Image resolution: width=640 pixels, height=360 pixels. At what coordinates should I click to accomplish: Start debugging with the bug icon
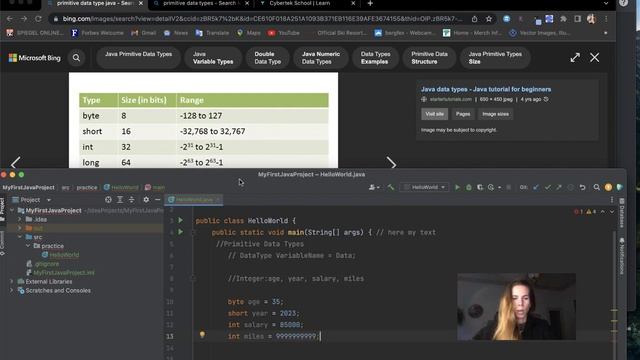469,187
